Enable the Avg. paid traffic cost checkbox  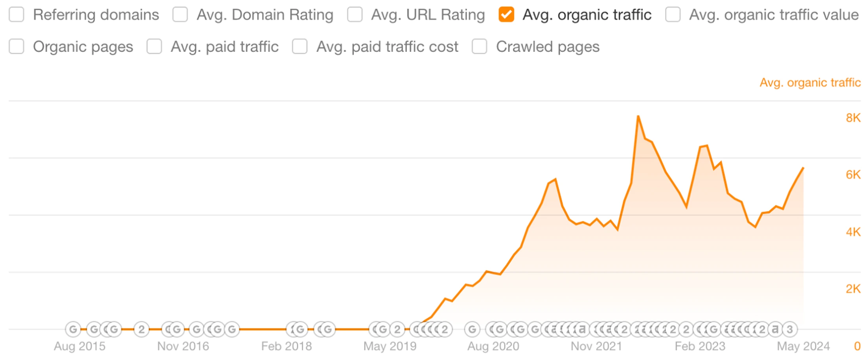click(x=300, y=46)
